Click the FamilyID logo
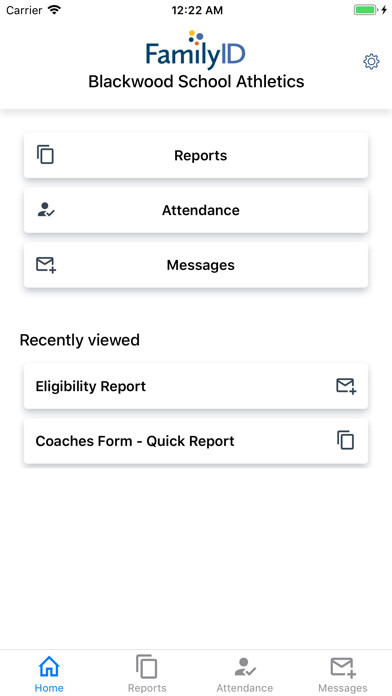392x696 pixels. pyautogui.click(x=196, y=50)
